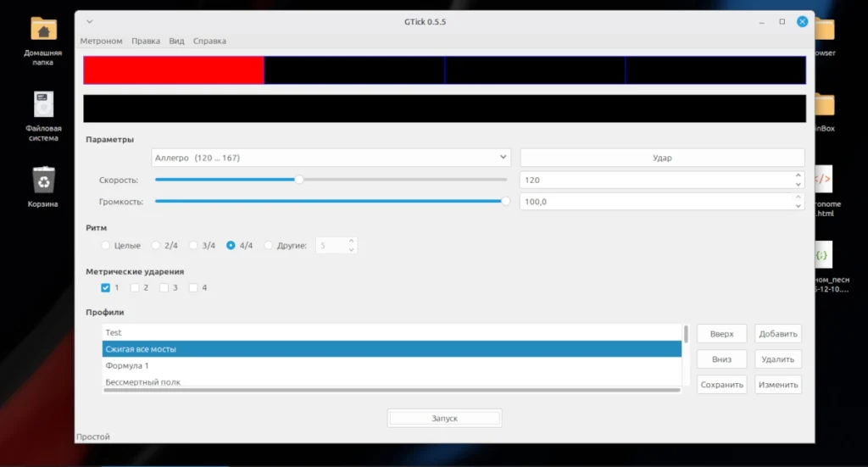Increase the Другие beats stepper
Screen dimensions: 868x467
coord(351,241)
